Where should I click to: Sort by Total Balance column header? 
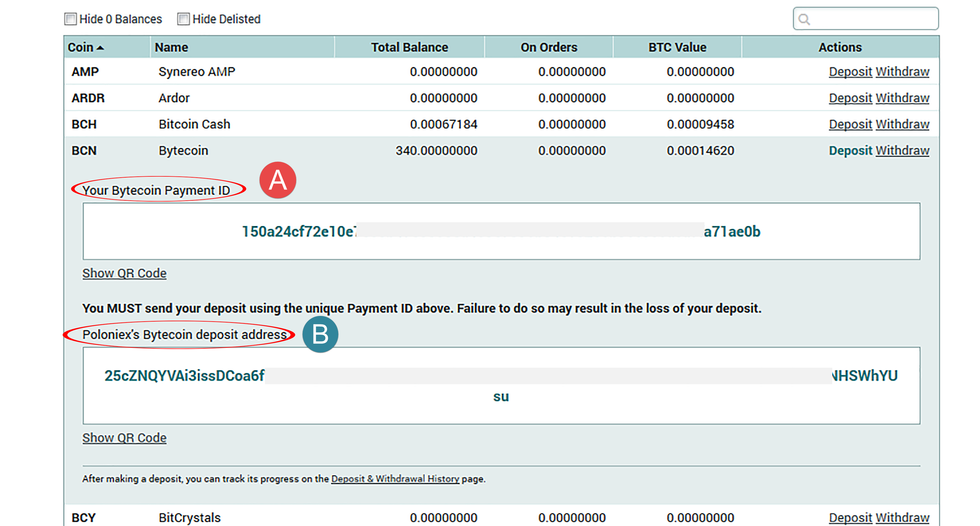pyautogui.click(x=409, y=47)
